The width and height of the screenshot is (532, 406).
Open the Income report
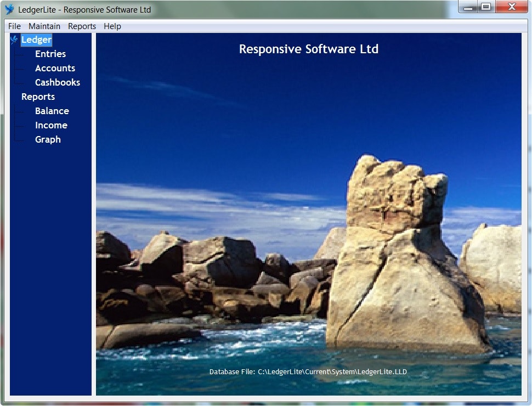[51, 125]
